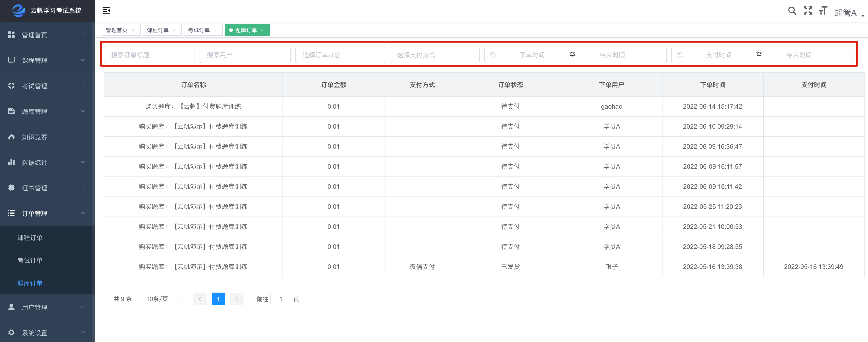The image size is (868, 342).
Task: Click the 银子 user cell
Action: tap(611, 267)
